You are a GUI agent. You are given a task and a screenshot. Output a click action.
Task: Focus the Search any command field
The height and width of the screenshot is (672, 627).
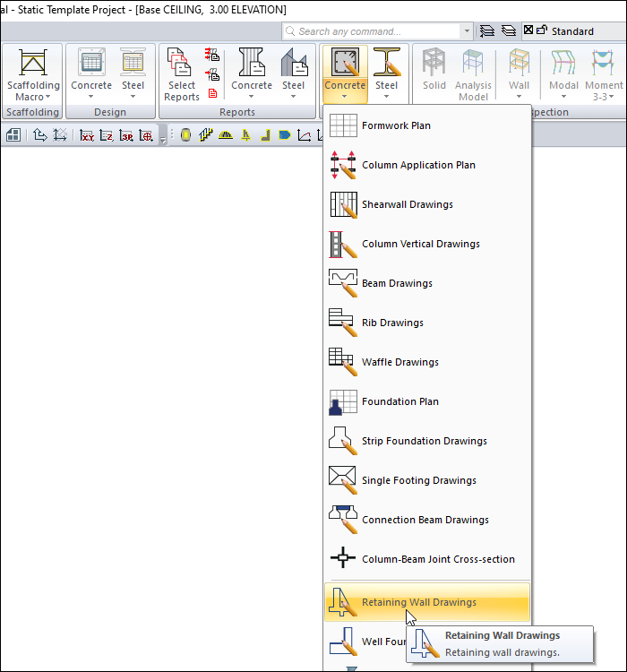pyautogui.click(x=373, y=31)
